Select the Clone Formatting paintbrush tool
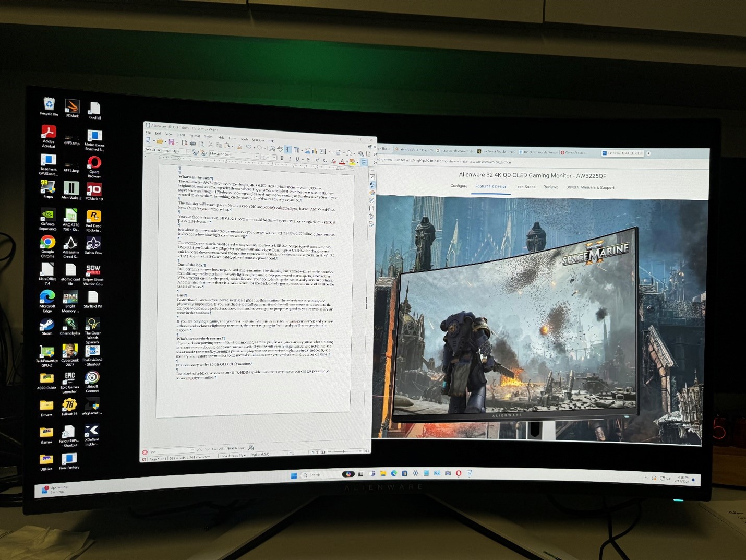Viewport: 746px width, 560px height. click(239, 147)
